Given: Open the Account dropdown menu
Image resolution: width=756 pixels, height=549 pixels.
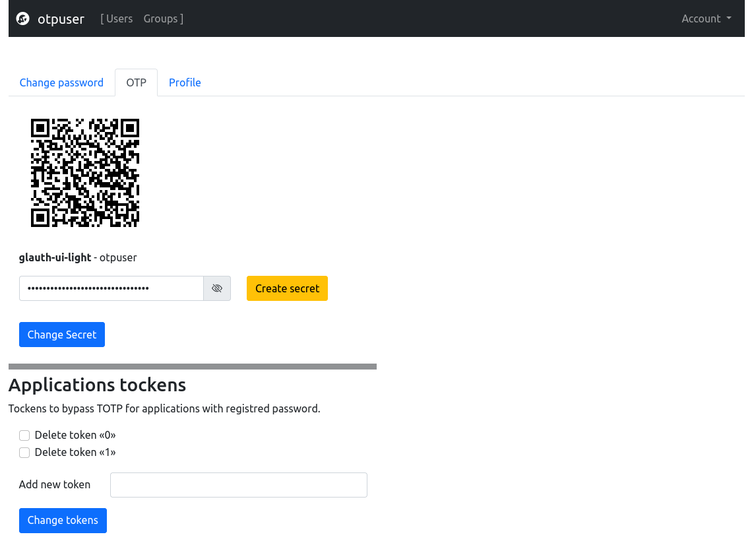Looking at the screenshot, I should [x=707, y=19].
